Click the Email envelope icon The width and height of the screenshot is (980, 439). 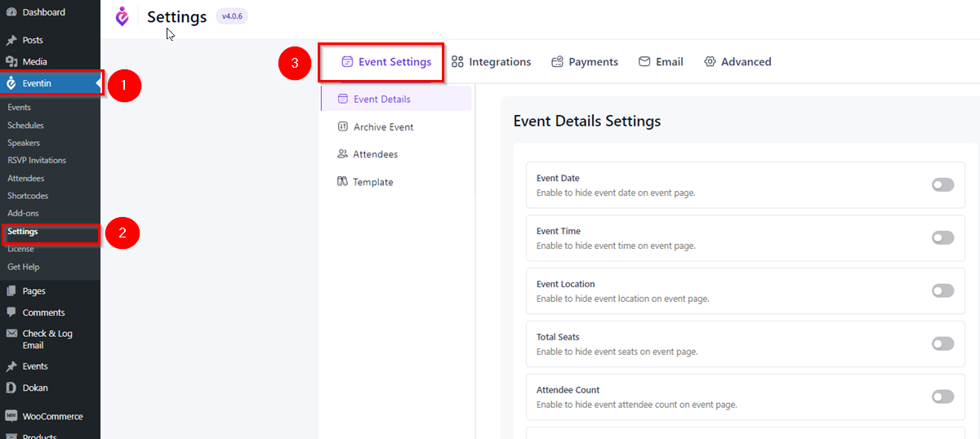pyautogui.click(x=644, y=62)
